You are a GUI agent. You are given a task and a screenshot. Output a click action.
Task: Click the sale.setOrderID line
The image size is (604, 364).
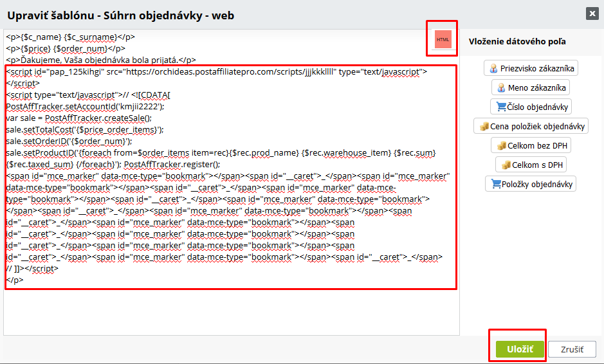(x=69, y=141)
